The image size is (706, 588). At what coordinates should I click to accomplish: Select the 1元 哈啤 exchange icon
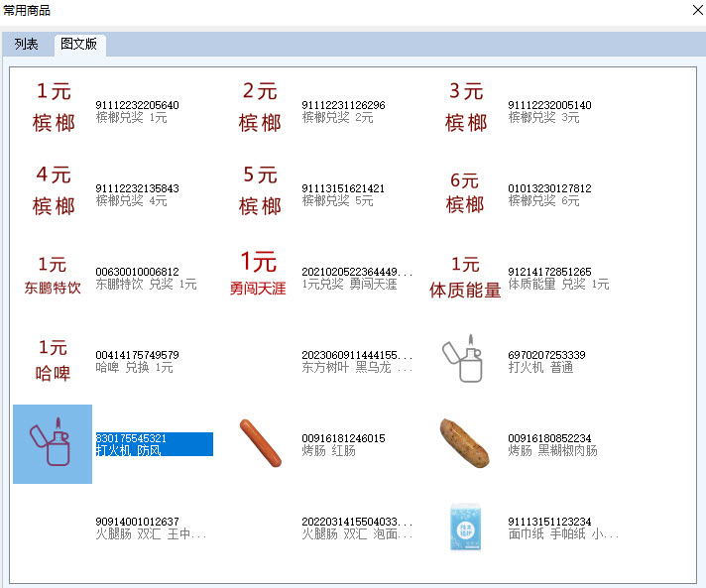click(53, 361)
